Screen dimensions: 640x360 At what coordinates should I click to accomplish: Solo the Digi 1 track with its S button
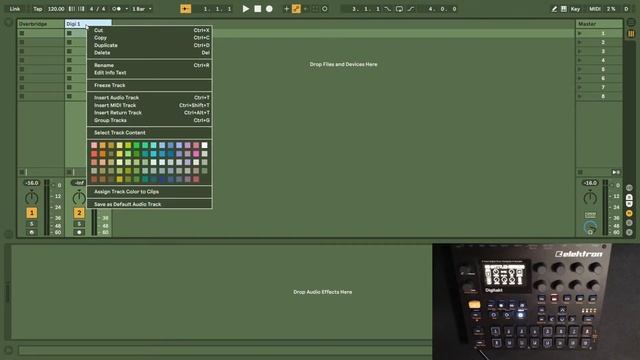pos(79,224)
